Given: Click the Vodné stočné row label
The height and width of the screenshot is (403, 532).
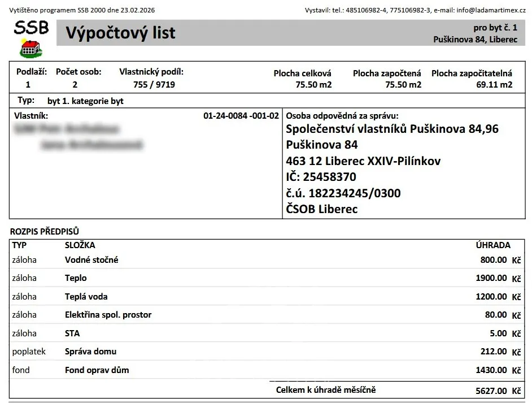Looking at the screenshot, I should [91, 260].
